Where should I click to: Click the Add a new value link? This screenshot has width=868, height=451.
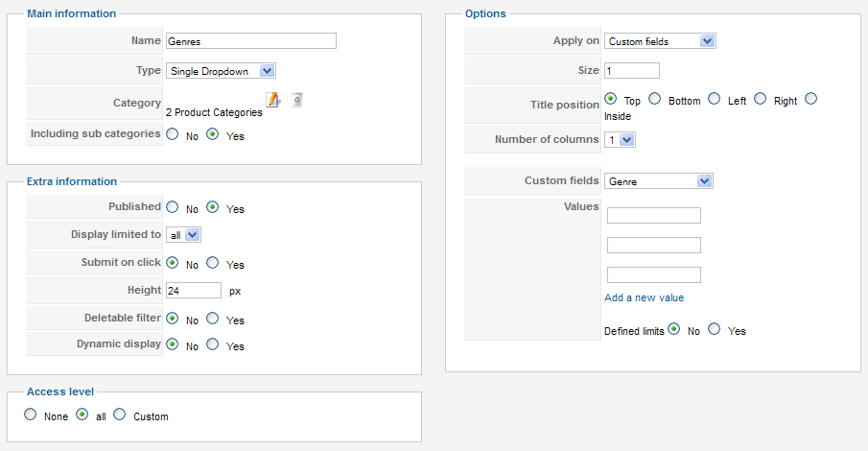(644, 297)
